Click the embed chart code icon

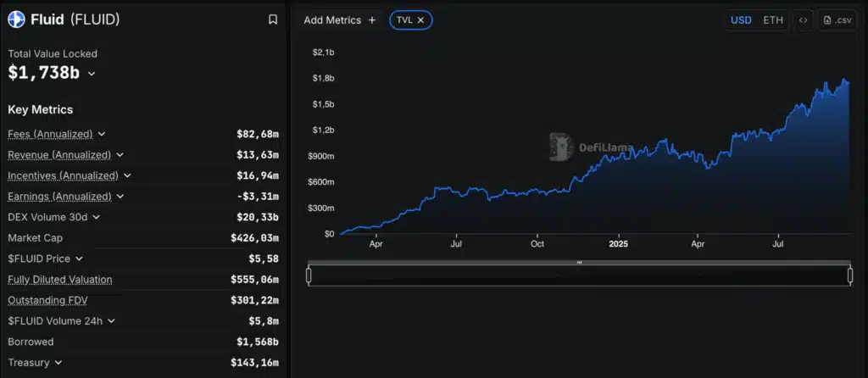[804, 19]
